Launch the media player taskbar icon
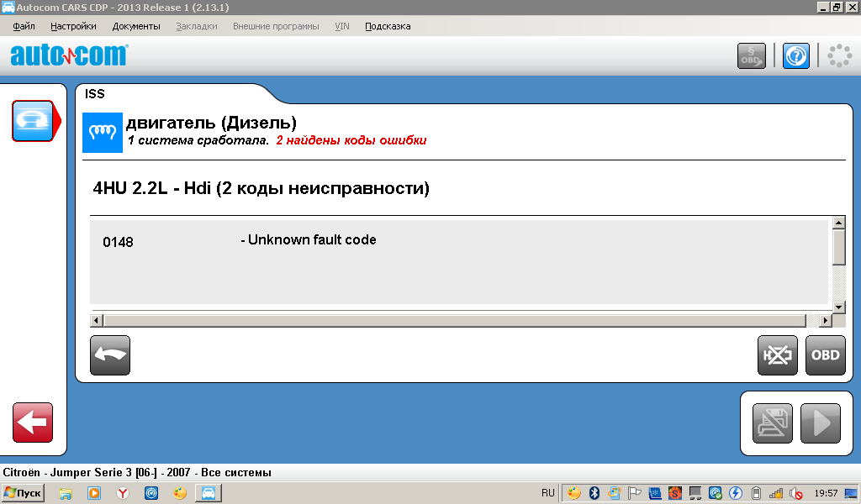Image resolution: width=861 pixels, height=504 pixels. click(x=94, y=493)
